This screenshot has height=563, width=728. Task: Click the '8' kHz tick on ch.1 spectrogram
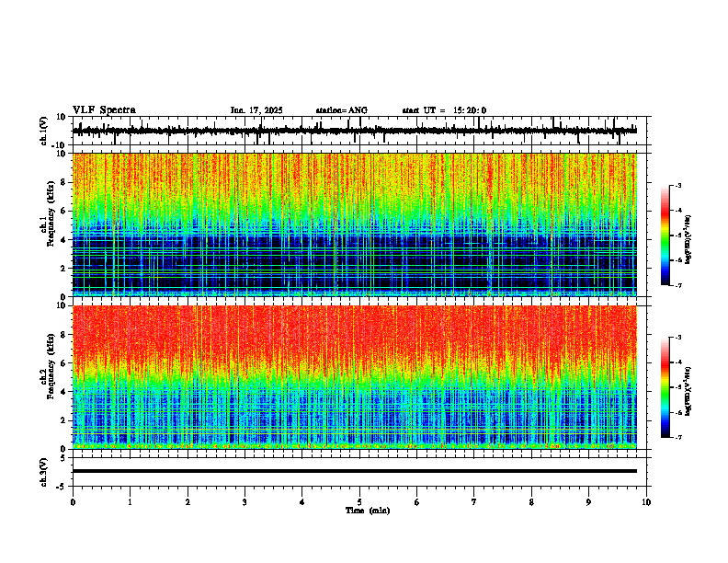click(63, 182)
